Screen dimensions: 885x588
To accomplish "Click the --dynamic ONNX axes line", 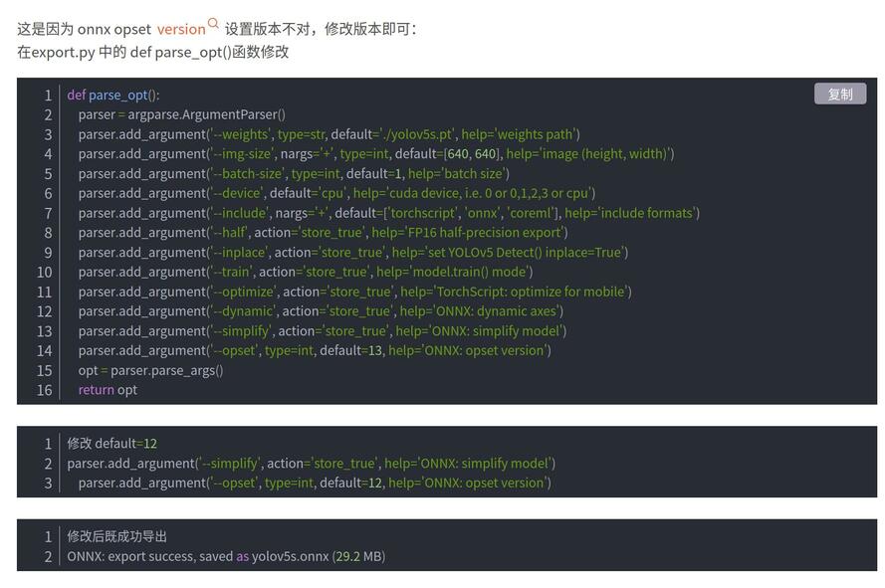I will click(321, 311).
